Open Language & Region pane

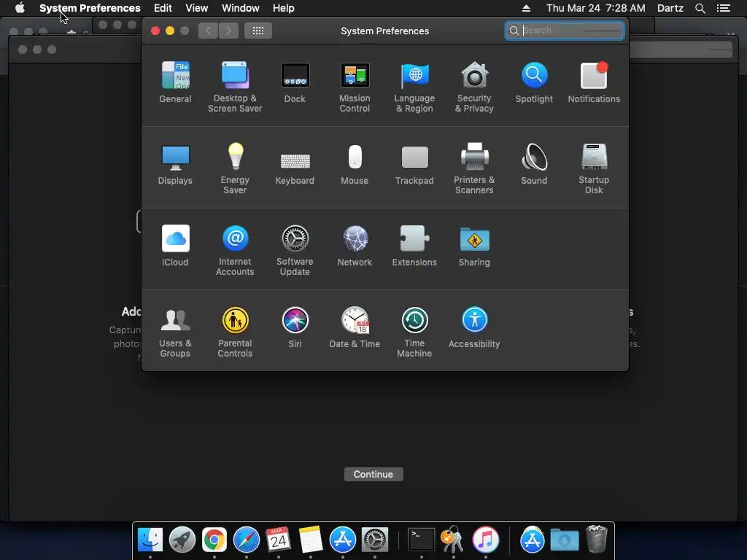click(414, 87)
